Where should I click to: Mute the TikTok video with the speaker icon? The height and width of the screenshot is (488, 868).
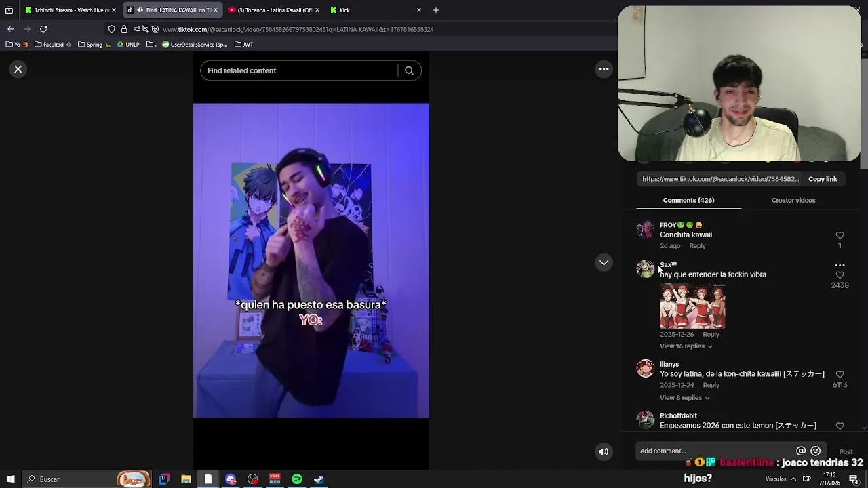604,451
